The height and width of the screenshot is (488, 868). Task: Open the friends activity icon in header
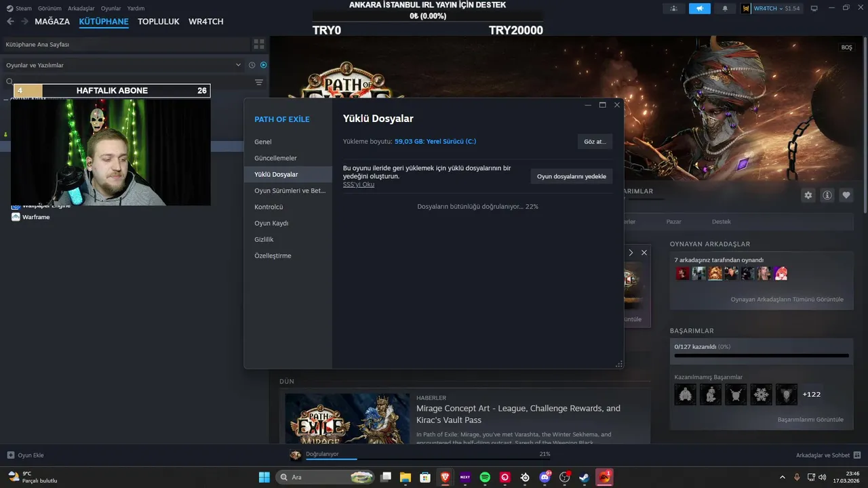[x=673, y=8]
